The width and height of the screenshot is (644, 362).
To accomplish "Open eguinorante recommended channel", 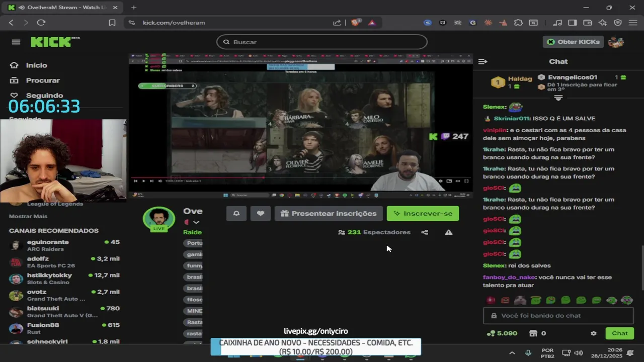I will [64, 245].
